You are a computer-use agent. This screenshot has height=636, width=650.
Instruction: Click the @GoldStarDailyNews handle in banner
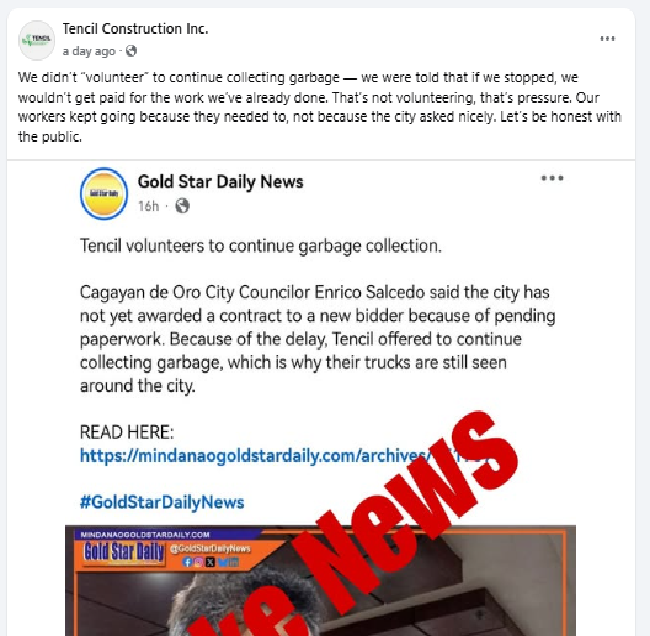pos(210,548)
